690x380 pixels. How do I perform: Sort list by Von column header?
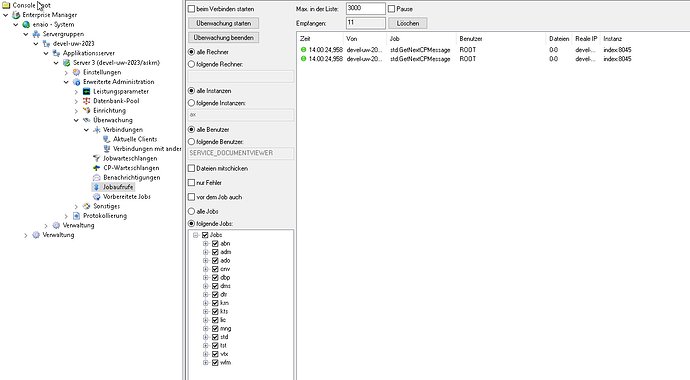(365, 39)
